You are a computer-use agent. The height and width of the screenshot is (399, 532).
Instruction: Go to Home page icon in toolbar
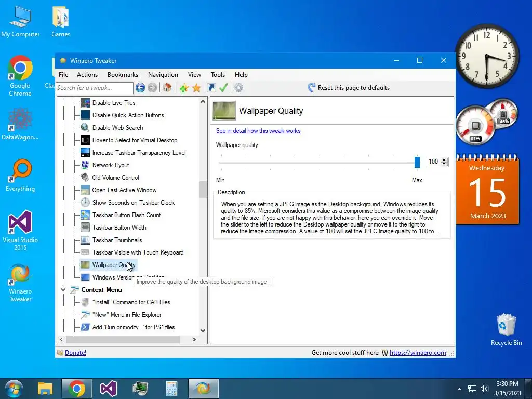tap(167, 87)
